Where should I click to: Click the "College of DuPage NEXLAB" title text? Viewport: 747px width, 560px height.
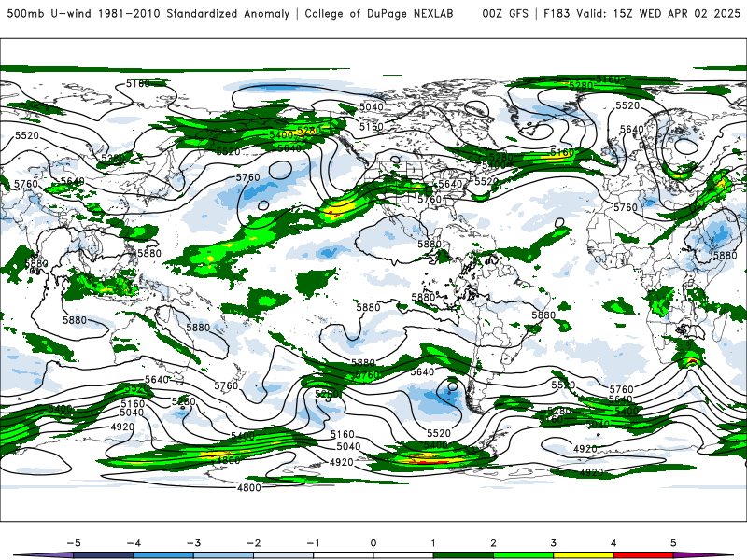379,13
